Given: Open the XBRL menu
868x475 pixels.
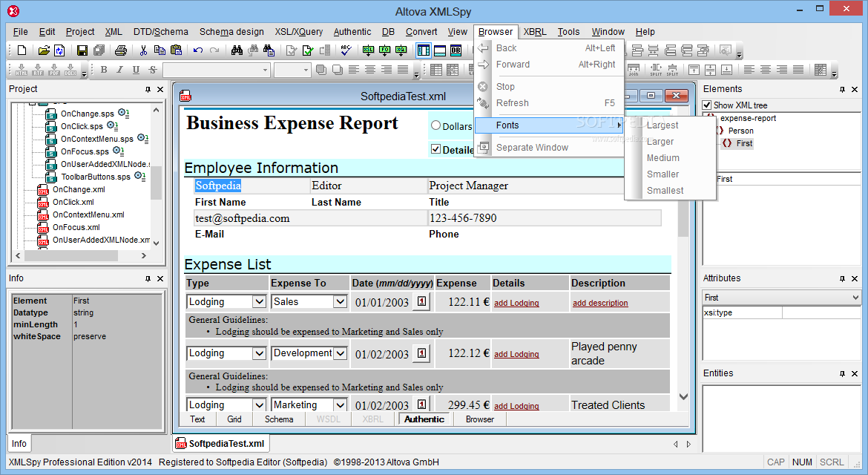Looking at the screenshot, I should pos(535,32).
